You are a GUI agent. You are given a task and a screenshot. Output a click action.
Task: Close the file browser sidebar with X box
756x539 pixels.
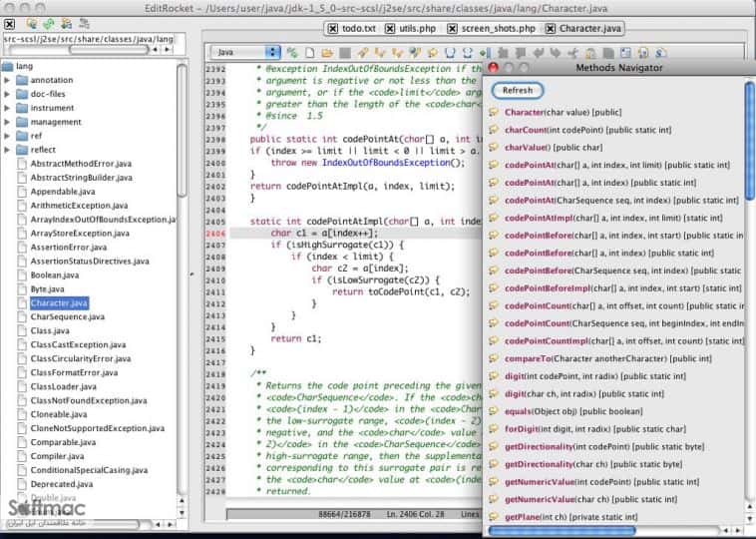pos(9,24)
